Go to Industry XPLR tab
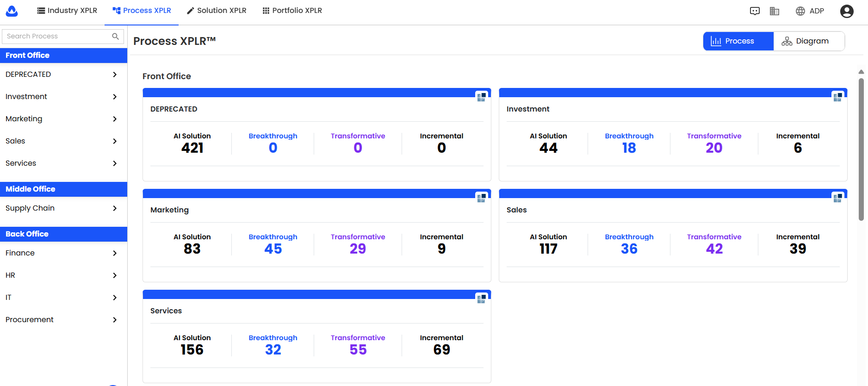The height and width of the screenshot is (386, 868). [67, 11]
